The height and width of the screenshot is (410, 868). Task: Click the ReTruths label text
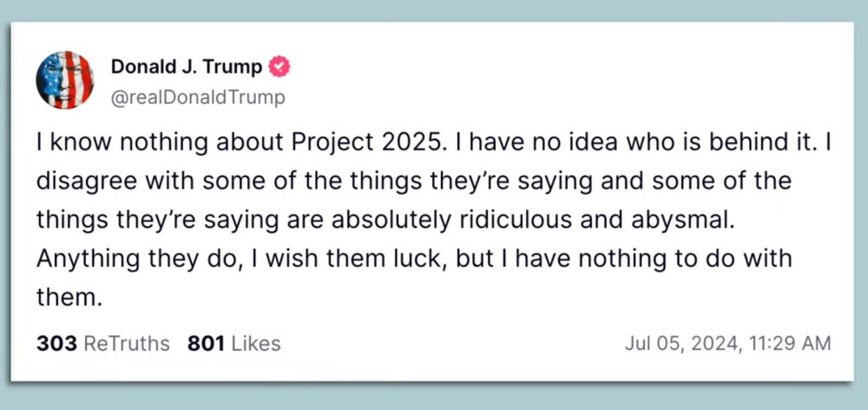coord(126,343)
